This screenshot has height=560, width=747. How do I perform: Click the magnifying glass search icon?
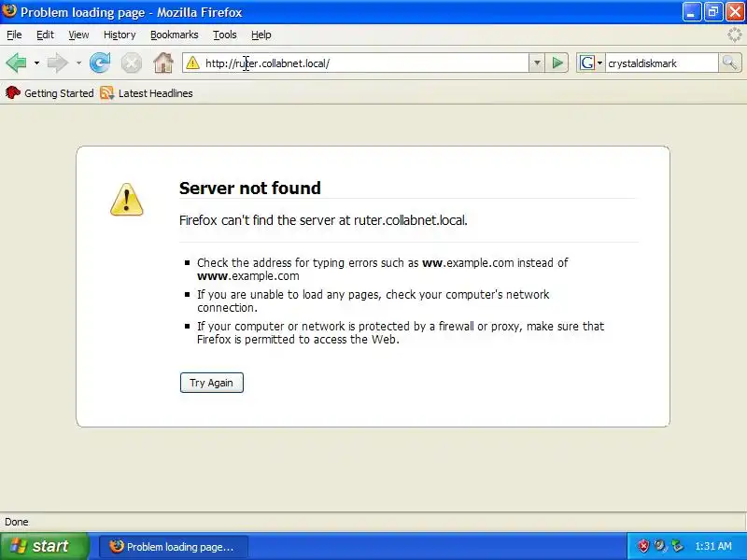click(x=729, y=63)
